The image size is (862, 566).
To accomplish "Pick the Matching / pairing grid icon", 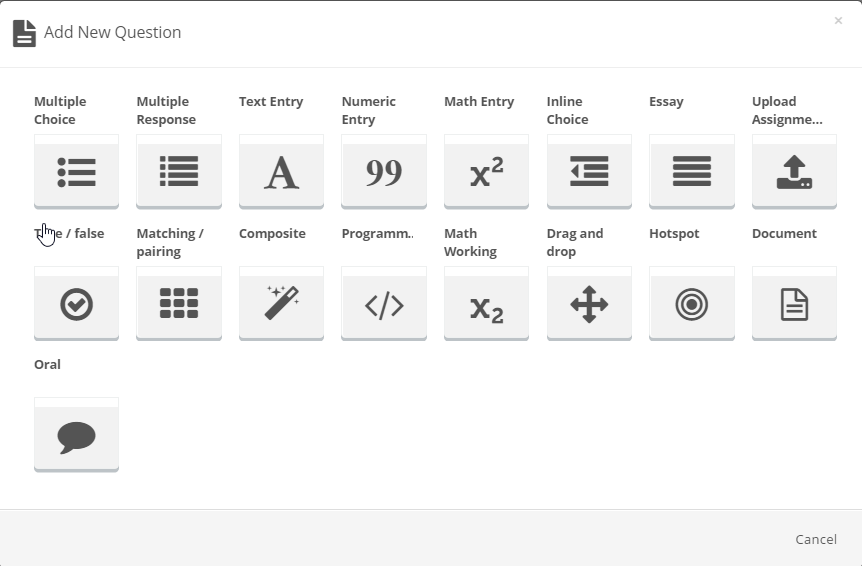I will tap(179, 304).
